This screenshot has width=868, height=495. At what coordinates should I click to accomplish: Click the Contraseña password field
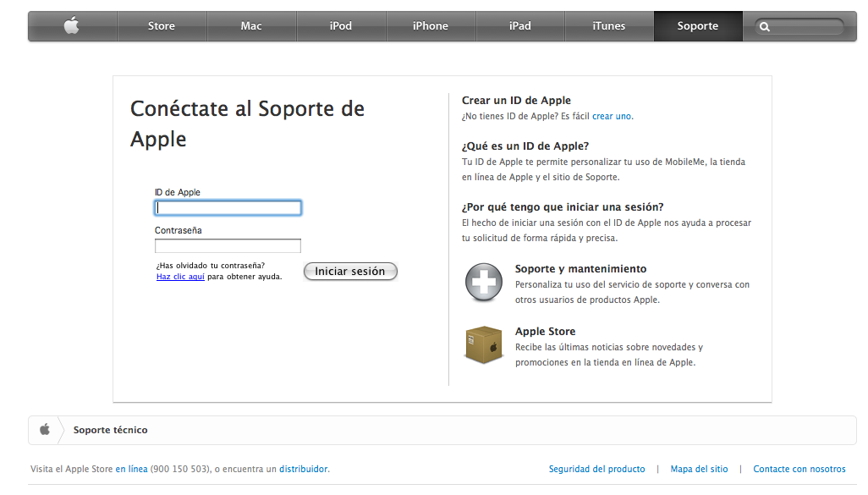(228, 245)
